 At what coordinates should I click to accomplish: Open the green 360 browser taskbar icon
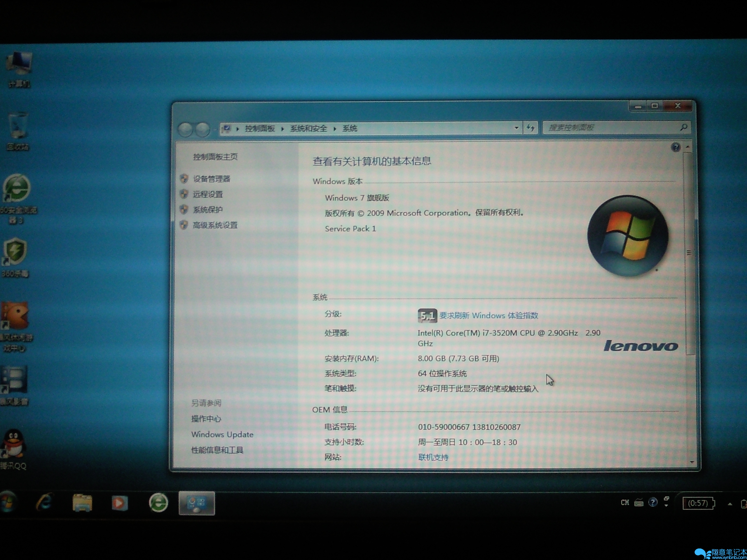[158, 502]
